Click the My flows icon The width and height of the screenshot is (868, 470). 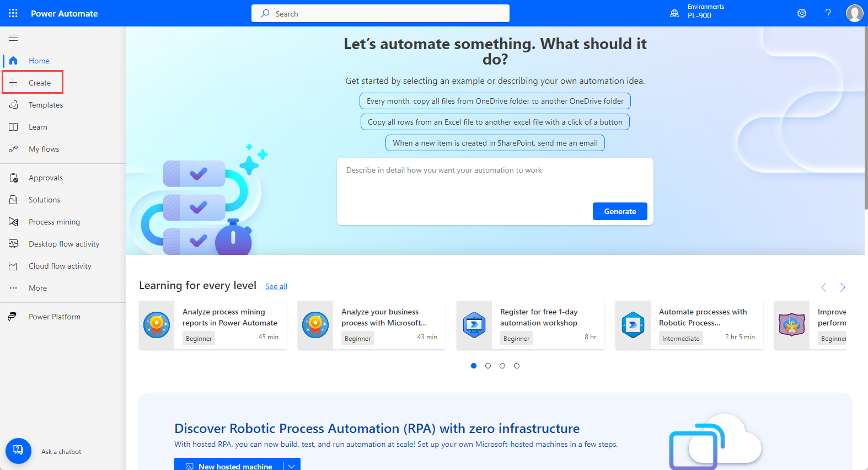[13, 149]
